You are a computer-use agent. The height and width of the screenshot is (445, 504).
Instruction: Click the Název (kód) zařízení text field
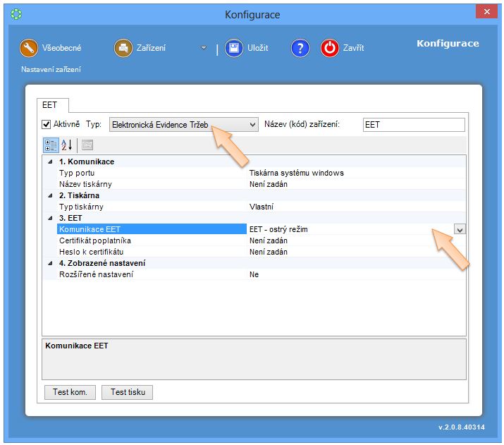click(414, 125)
